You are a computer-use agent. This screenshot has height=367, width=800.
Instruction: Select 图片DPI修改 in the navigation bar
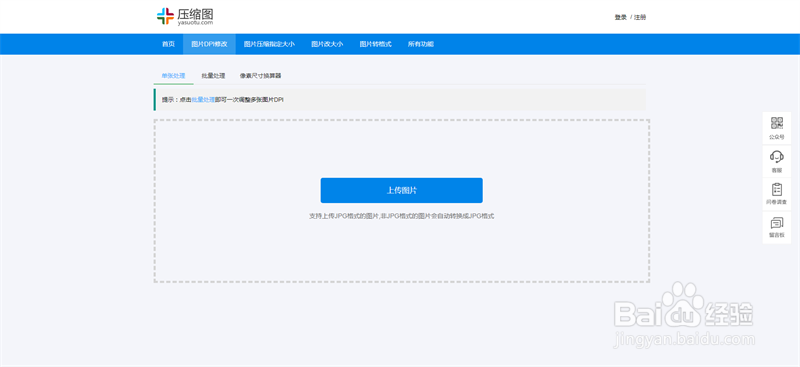coord(209,44)
